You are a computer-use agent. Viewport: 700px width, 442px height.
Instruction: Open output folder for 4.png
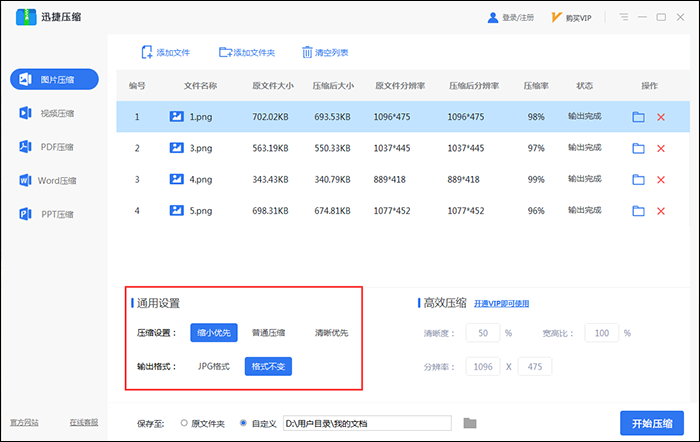pos(638,179)
